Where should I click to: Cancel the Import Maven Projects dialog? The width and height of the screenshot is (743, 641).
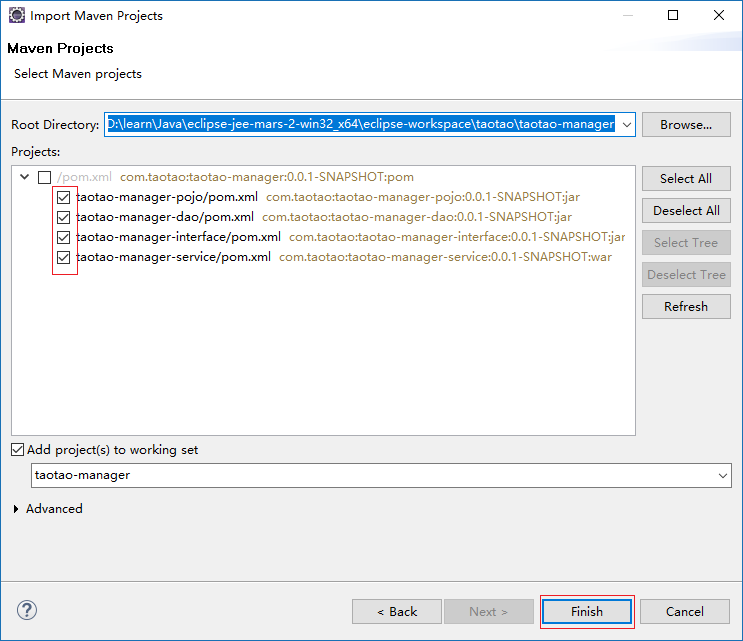(x=685, y=611)
